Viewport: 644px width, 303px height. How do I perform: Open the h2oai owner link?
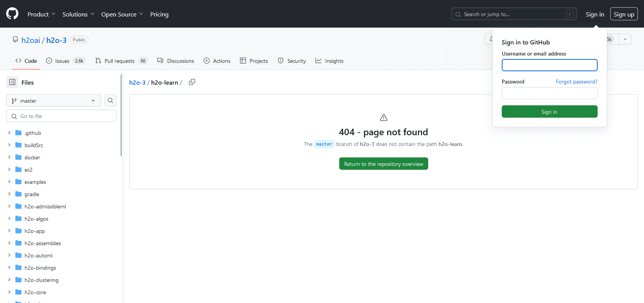click(31, 40)
